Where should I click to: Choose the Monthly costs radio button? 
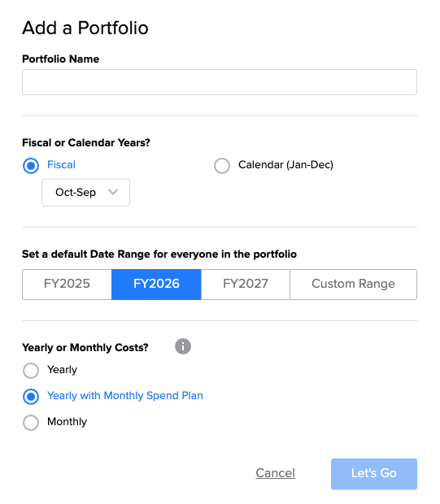31,423
